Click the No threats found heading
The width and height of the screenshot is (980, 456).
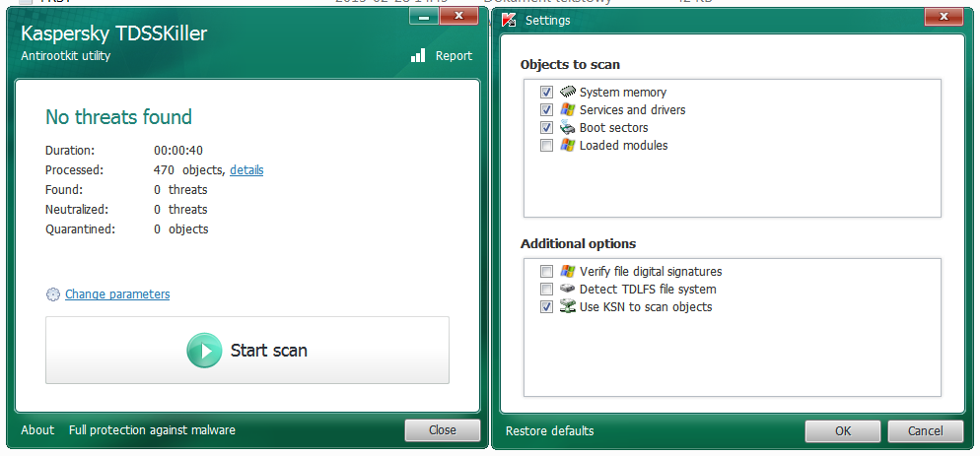pyautogui.click(x=118, y=117)
